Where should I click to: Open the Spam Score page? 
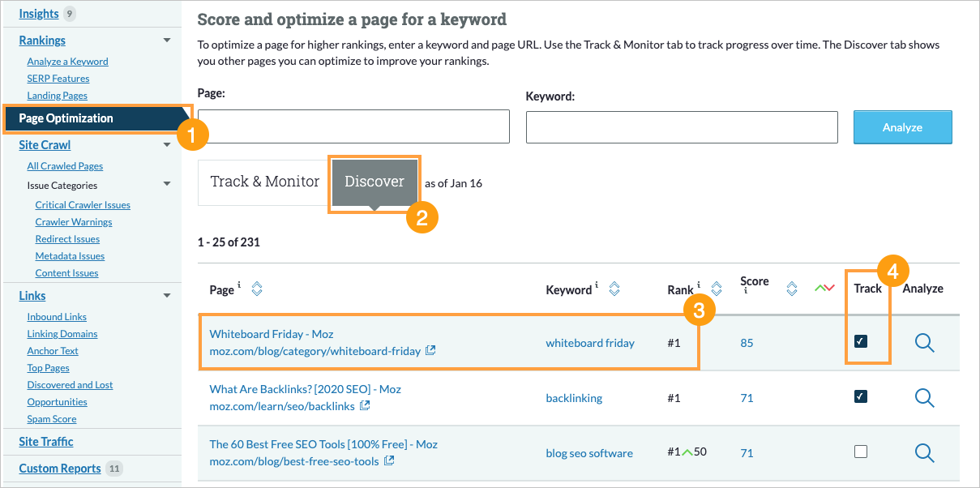[51, 418]
